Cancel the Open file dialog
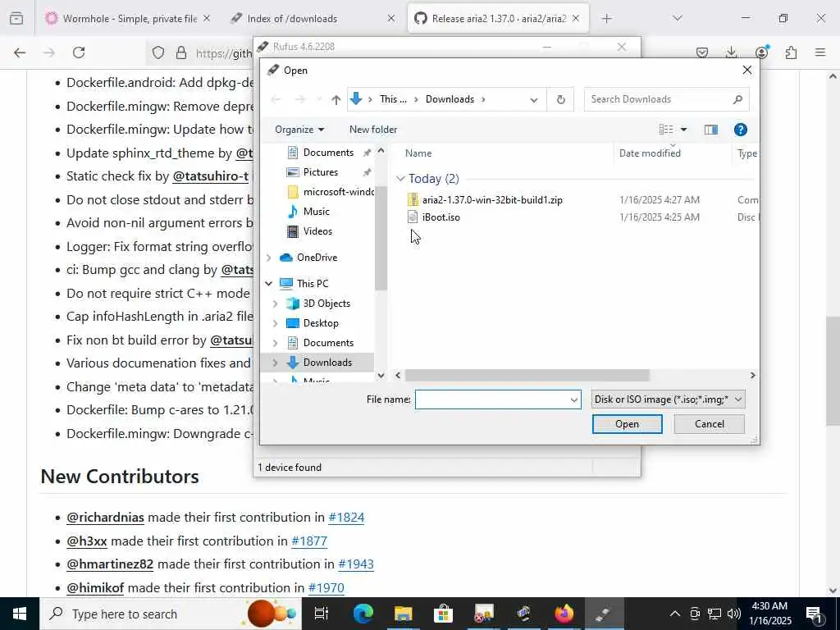The width and height of the screenshot is (840, 630). coord(709,424)
